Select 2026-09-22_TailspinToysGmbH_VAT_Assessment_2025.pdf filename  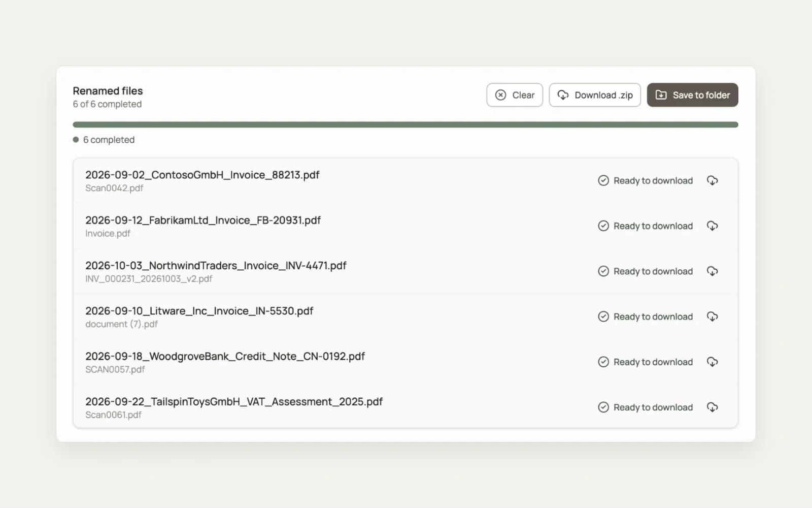tap(234, 401)
